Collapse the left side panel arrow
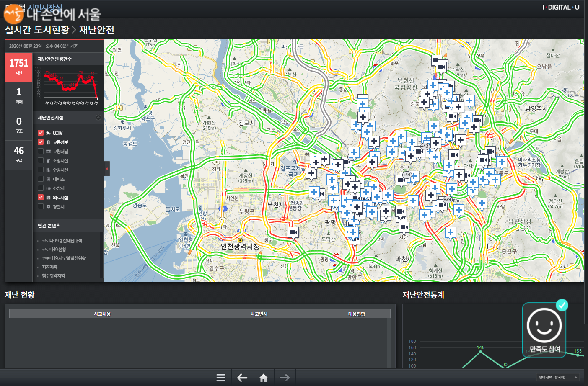This screenshot has width=588, height=386. (x=106, y=169)
